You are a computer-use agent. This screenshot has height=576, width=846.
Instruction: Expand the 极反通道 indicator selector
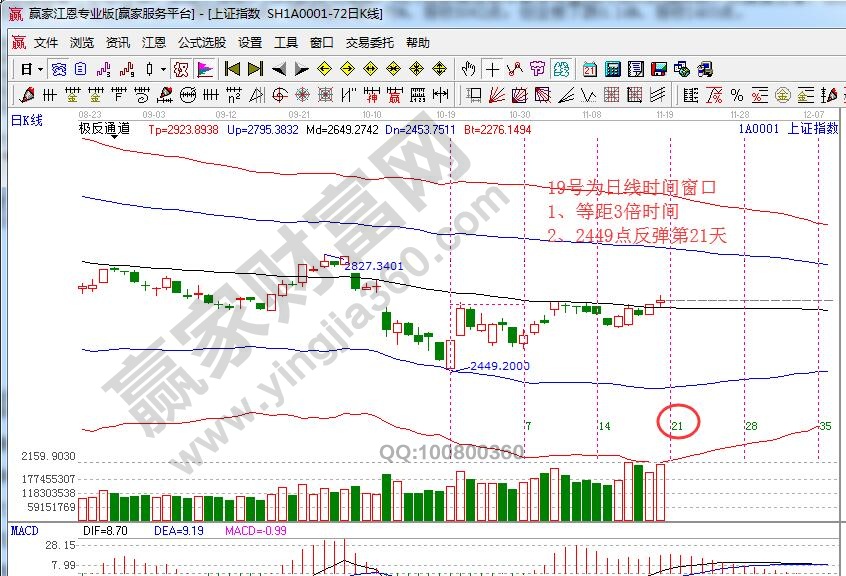click(104, 129)
